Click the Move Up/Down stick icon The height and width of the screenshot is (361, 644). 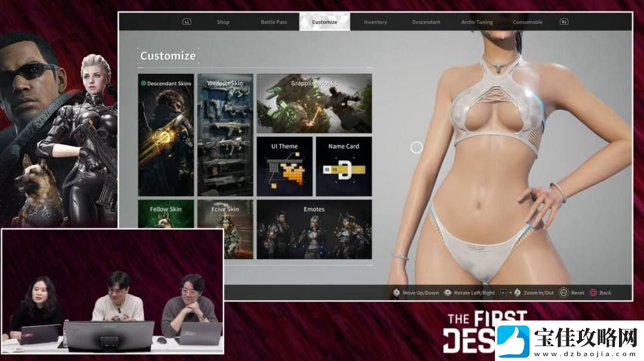[397, 292]
